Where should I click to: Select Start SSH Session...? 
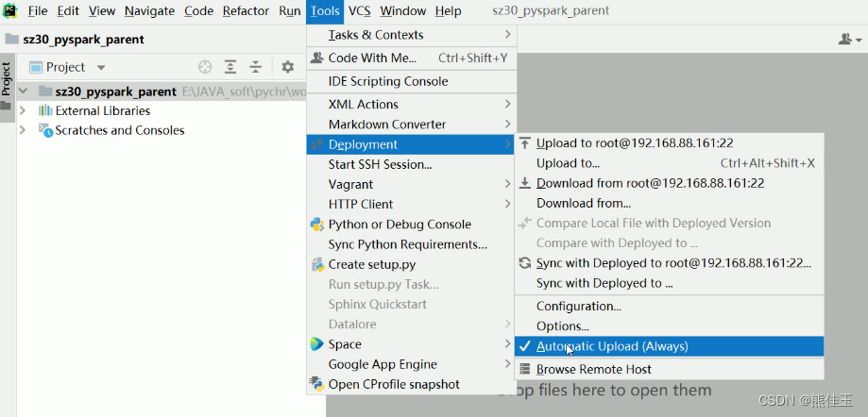(x=412, y=164)
